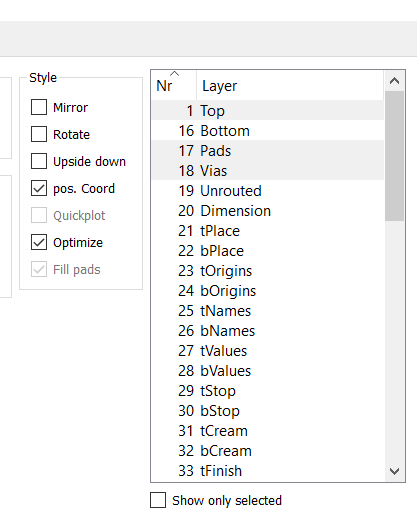
Task: Enable the Mirror checkbox
Action: click(39, 107)
